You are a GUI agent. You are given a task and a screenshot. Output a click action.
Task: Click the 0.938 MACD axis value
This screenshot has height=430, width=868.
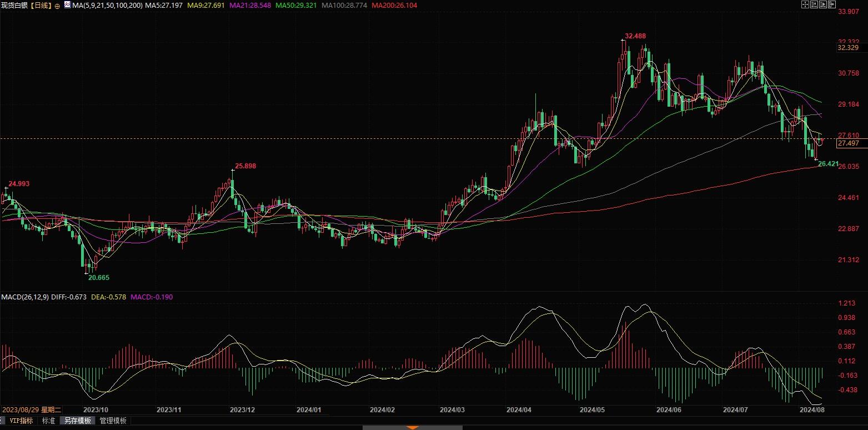pos(847,318)
